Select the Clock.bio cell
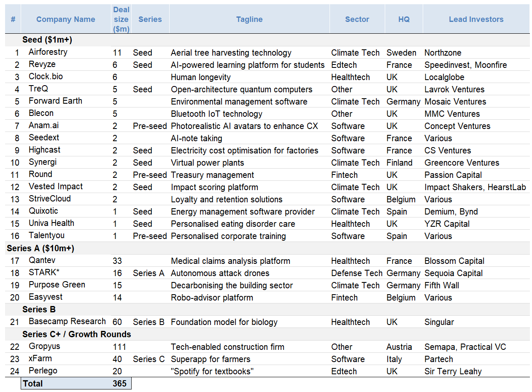 [46, 76]
